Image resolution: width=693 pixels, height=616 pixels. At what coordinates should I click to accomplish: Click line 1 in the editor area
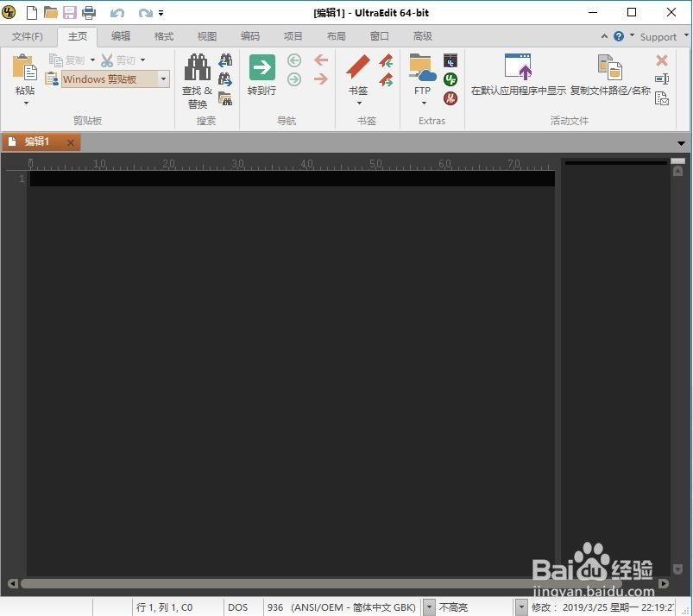click(x=293, y=179)
